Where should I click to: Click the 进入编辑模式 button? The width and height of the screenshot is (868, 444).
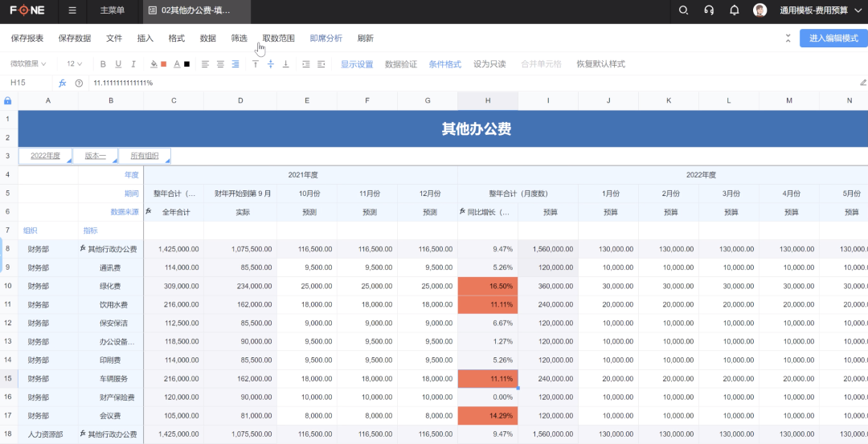(833, 39)
